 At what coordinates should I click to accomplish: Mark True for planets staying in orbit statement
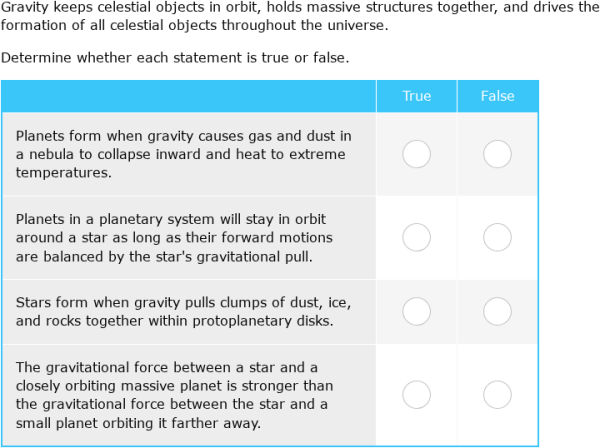417,237
